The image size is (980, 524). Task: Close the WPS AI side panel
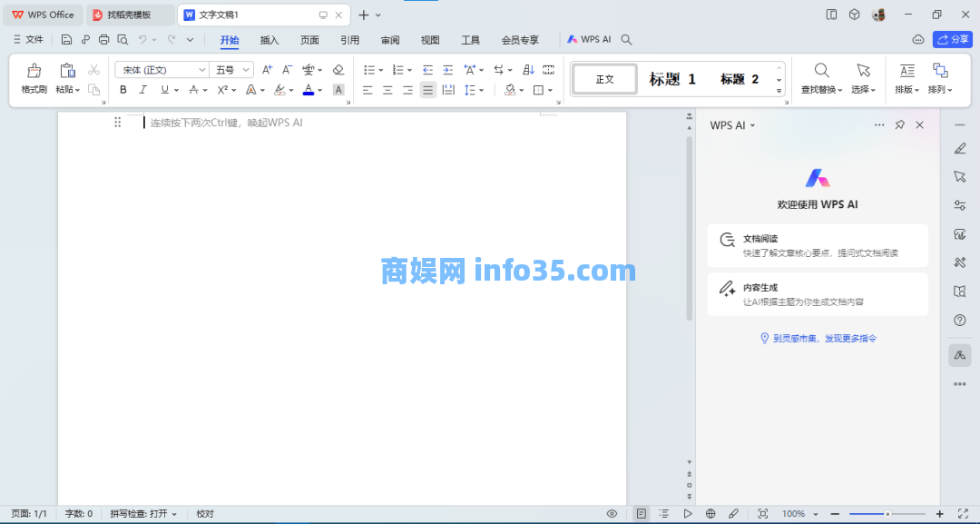point(919,124)
